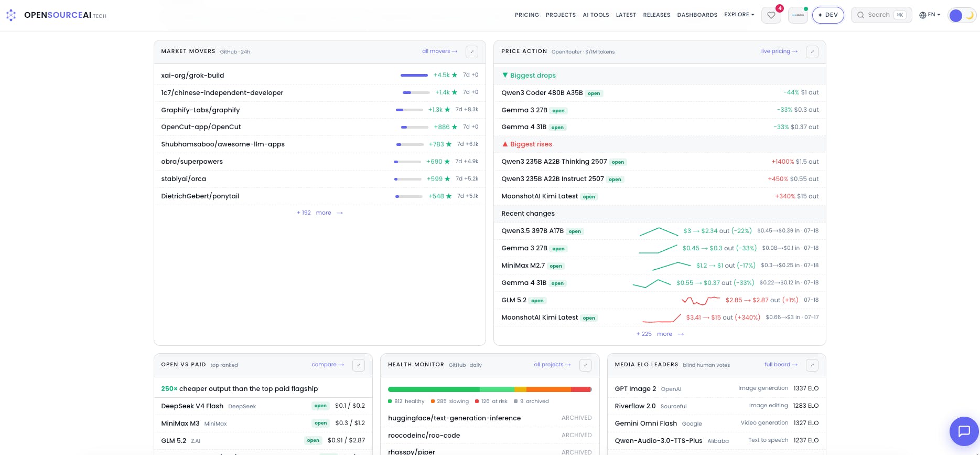
Task: Open the DASHBOARDS menu item
Action: click(697, 15)
